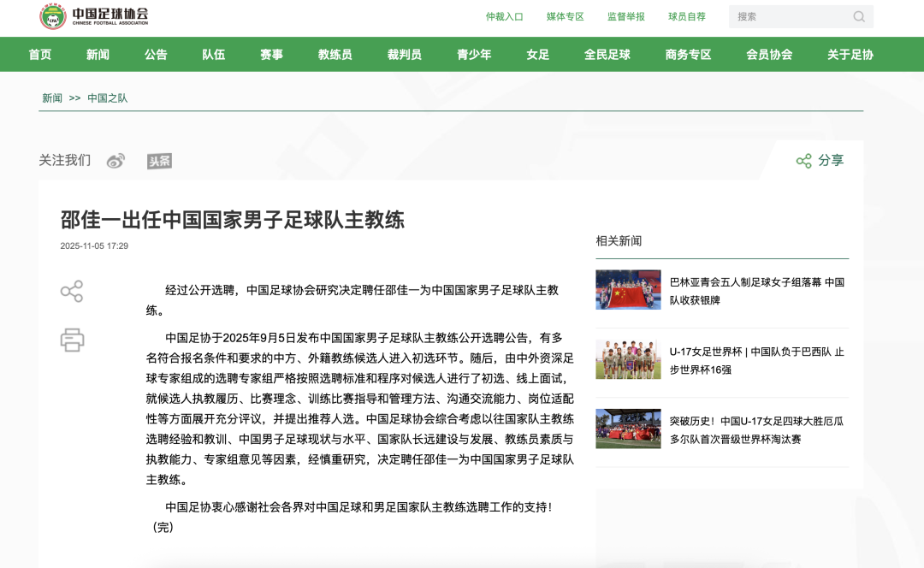Click the Chinese Football Association logo
Viewport: 924px width, 568px height.
coord(94,16)
